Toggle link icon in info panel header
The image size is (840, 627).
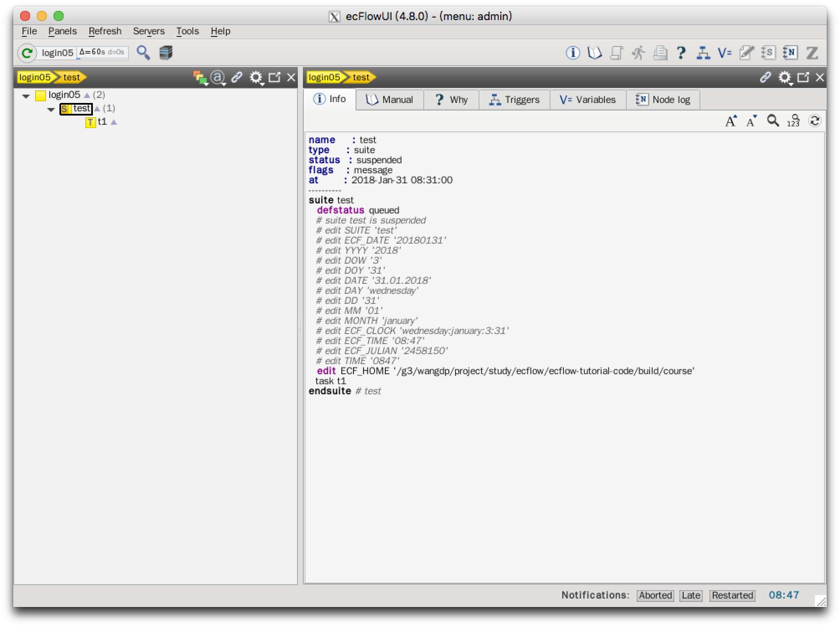pyautogui.click(x=765, y=77)
